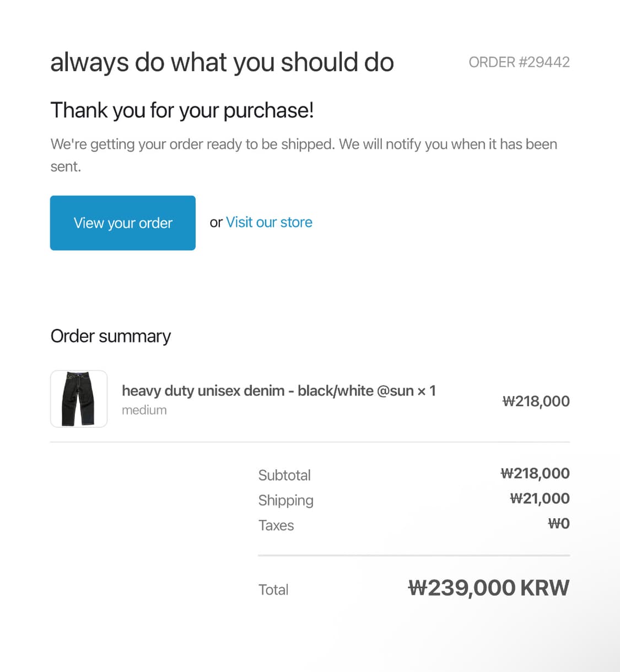Click the heavy duty unisex denim product title
The width and height of the screenshot is (620, 672).
(278, 391)
